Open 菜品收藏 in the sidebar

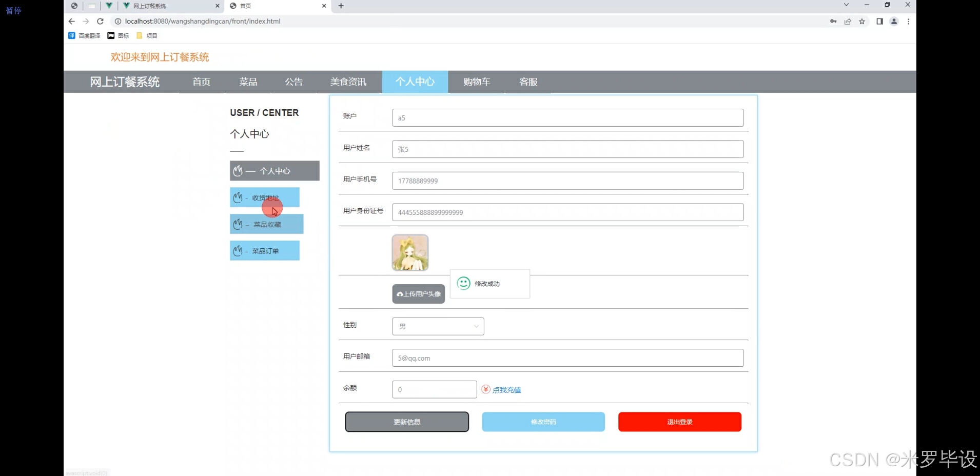267,224
